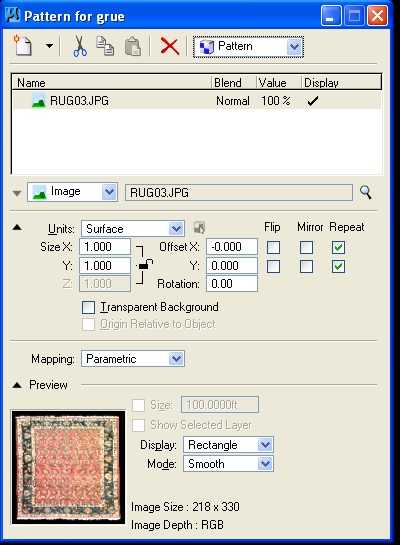This screenshot has width=400, height=545.
Task: Click the magnifier icon to browse image file
Action: (x=366, y=192)
